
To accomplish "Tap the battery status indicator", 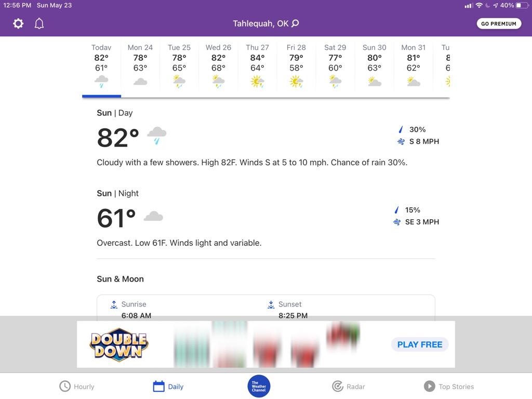I will tap(522, 5).
